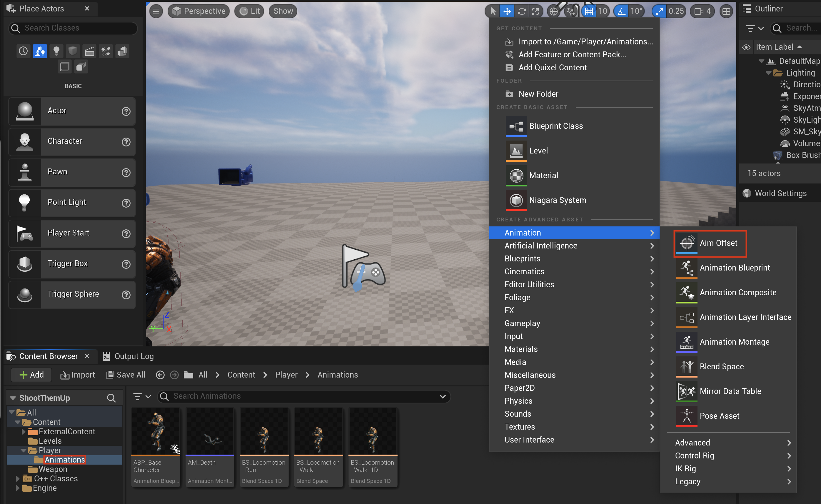Open the saved searches dropdown in Search Animations
The height and width of the screenshot is (504, 821).
(443, 396)
